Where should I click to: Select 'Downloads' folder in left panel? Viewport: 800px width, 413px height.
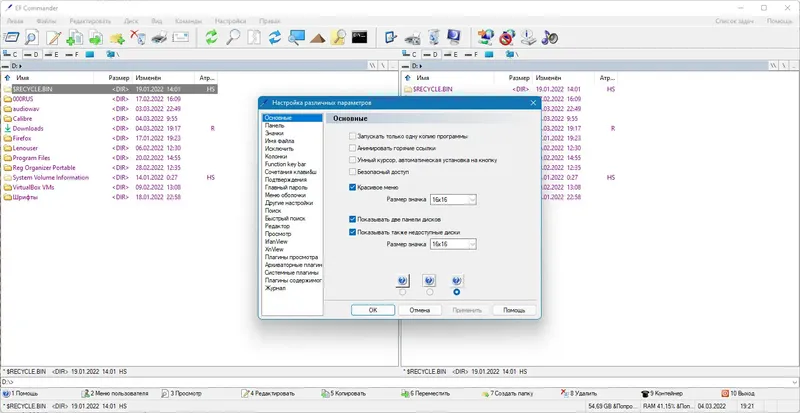28,128
